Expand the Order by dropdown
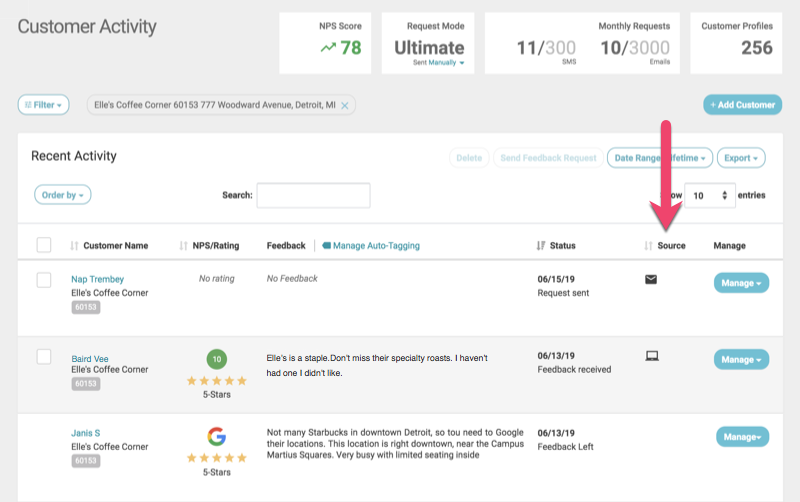This screenshot has height=502, width=800. pos(62,195)
